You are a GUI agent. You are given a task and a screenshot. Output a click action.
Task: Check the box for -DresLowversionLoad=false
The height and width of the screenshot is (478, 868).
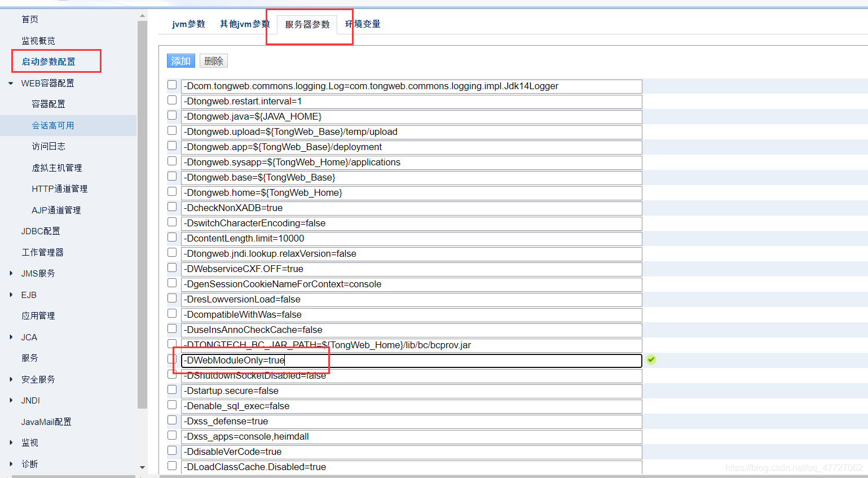coord(172,298)
